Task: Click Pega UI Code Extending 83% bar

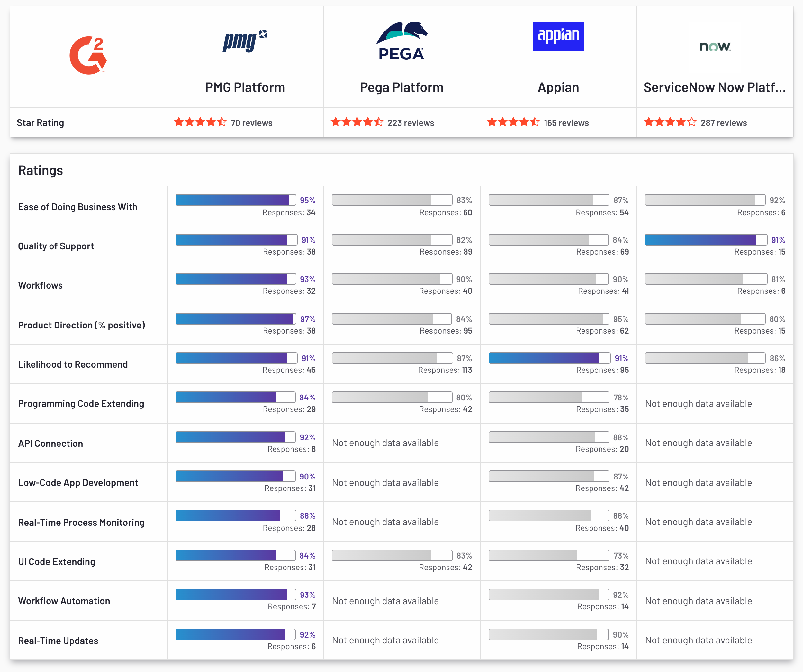Action: coord(392,555)
